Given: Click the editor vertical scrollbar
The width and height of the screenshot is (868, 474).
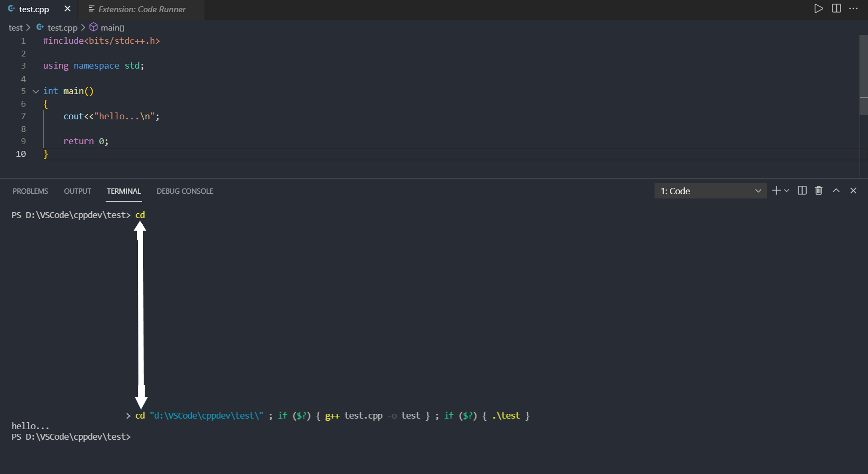Looking at the screenshot, I should (864, 74).
